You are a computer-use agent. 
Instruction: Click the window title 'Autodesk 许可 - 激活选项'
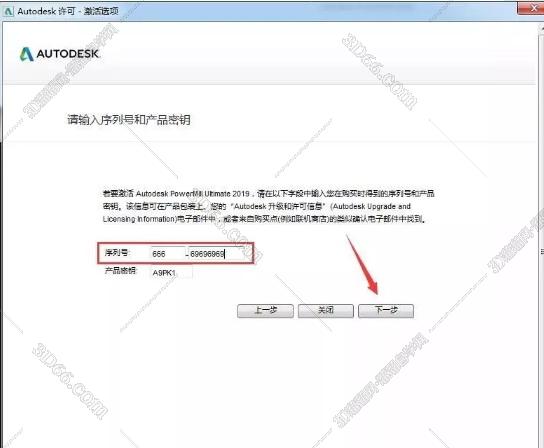68,11
